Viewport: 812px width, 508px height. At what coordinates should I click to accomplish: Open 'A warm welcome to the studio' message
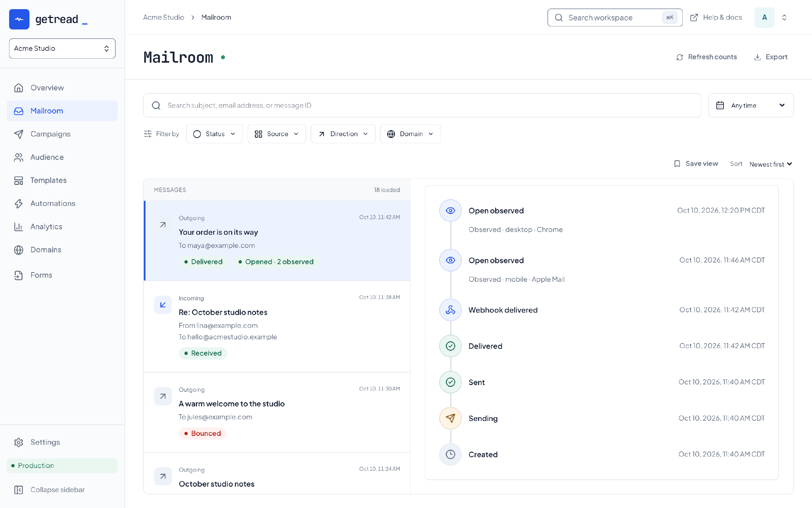(277, 412)
